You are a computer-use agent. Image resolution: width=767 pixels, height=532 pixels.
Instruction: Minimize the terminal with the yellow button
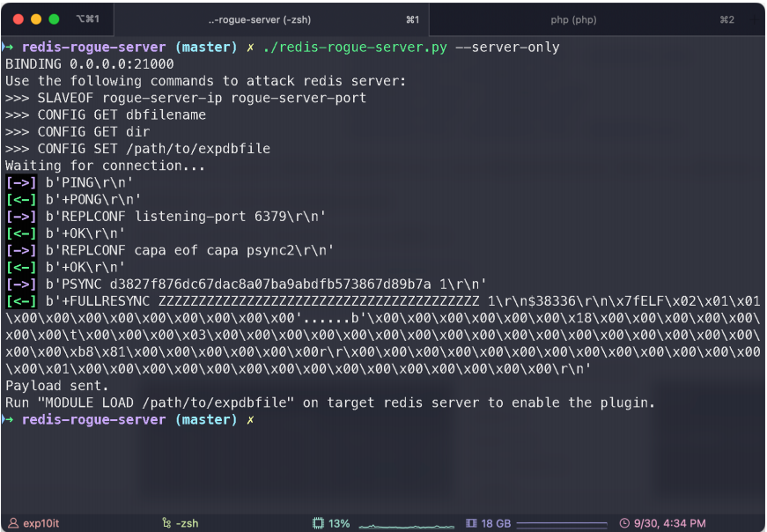[36, 19]
